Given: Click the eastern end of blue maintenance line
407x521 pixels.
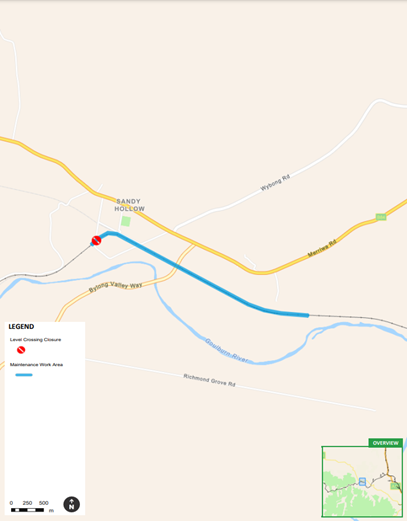Looking at the screenshot, I should tap(307, 315).
